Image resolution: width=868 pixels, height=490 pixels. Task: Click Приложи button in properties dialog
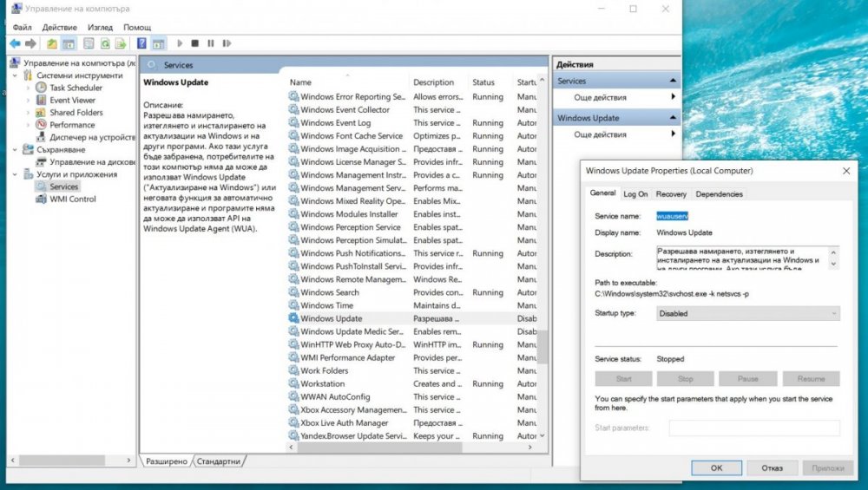click(x=827, y=467)
